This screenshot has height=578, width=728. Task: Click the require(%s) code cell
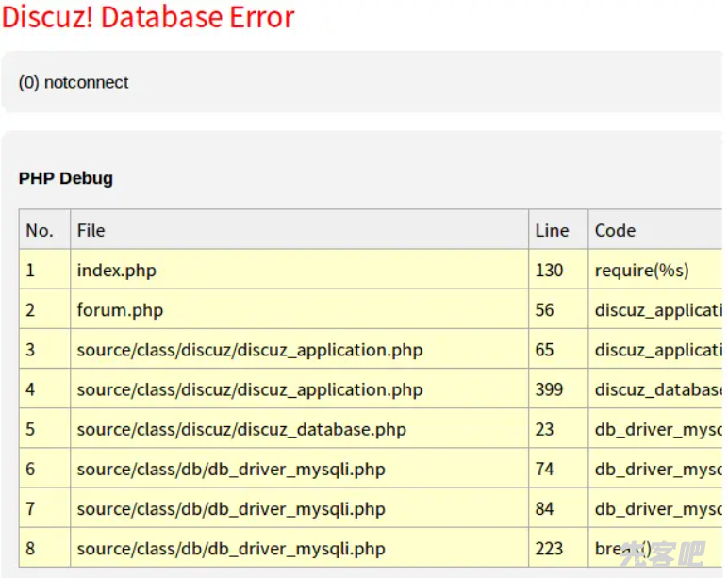click(x=641, y=271)
